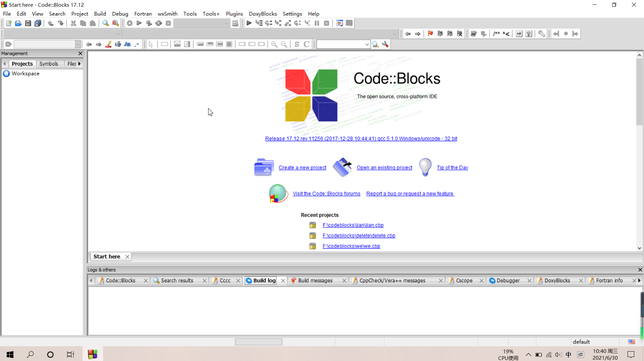Show earlier log tabs with left arrow

pyautogui.click(x=91, y=280)
